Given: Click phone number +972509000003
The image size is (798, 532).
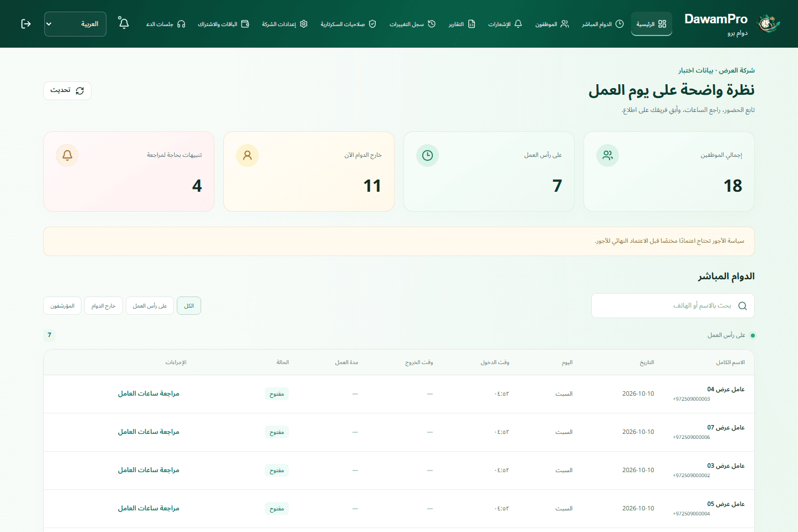Looking at the screenshot, I should pyautogui.click(x=691, y=399).
